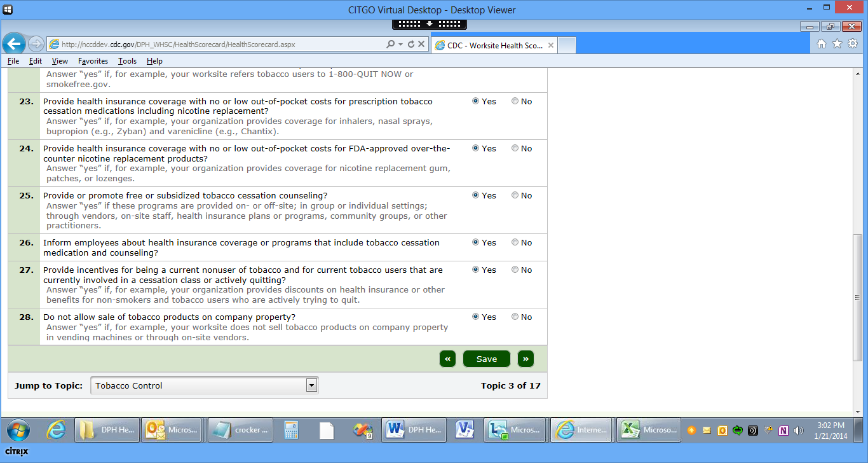Select Yes for question 25

(x=475, y=195)
